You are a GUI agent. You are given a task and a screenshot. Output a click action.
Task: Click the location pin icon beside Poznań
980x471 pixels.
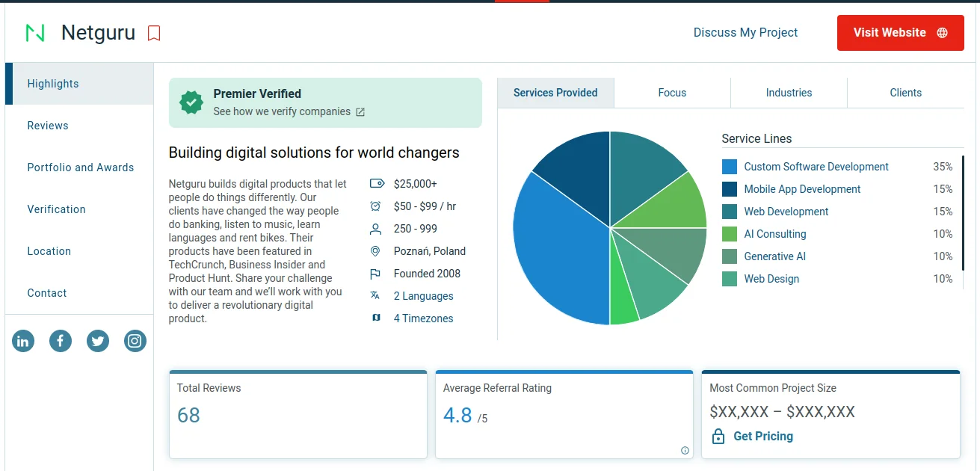coord(376,251)
